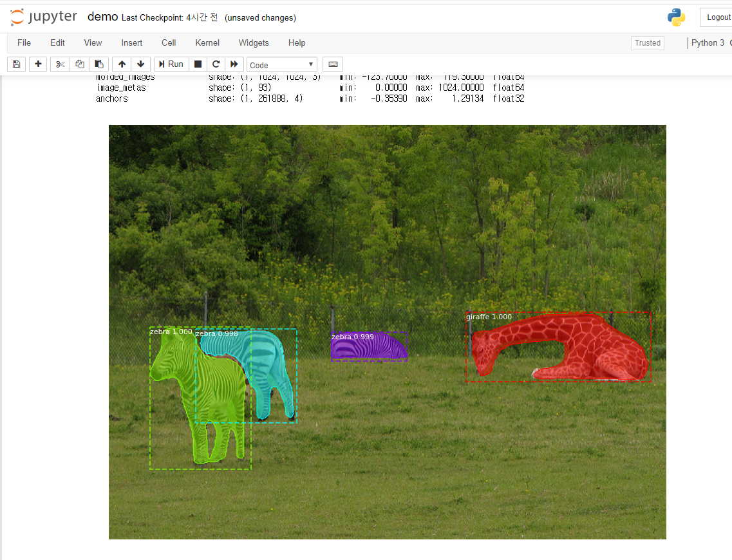Click the image_metas output row
The height and width of the screenshot is (560, 732).
pos(310,88)
